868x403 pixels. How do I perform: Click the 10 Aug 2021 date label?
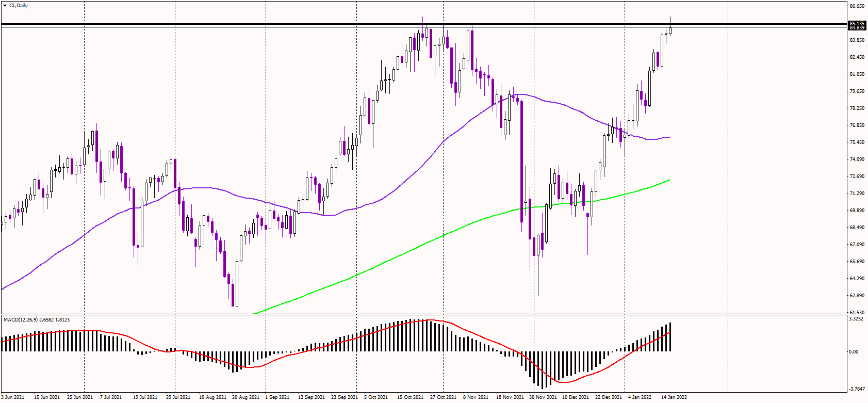(212, 397)
